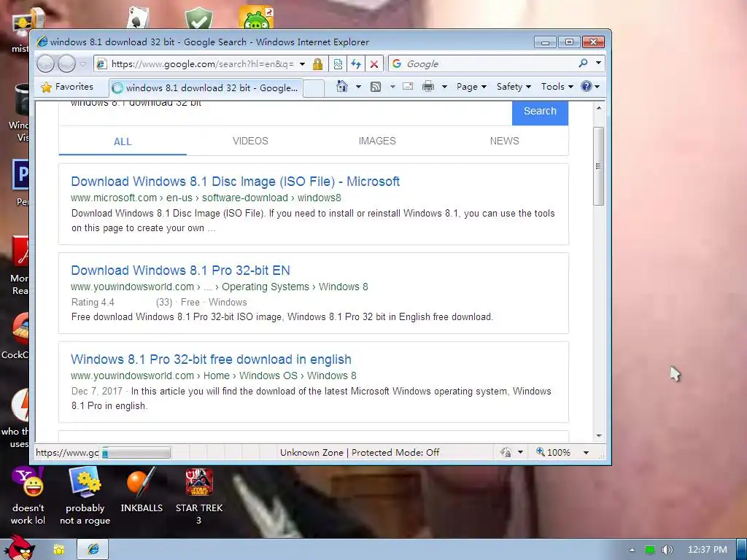Open Download Windows 8.1 Pro 32-bit EN link
Screen dimensions: 747x560
click(x=181, y=271)
